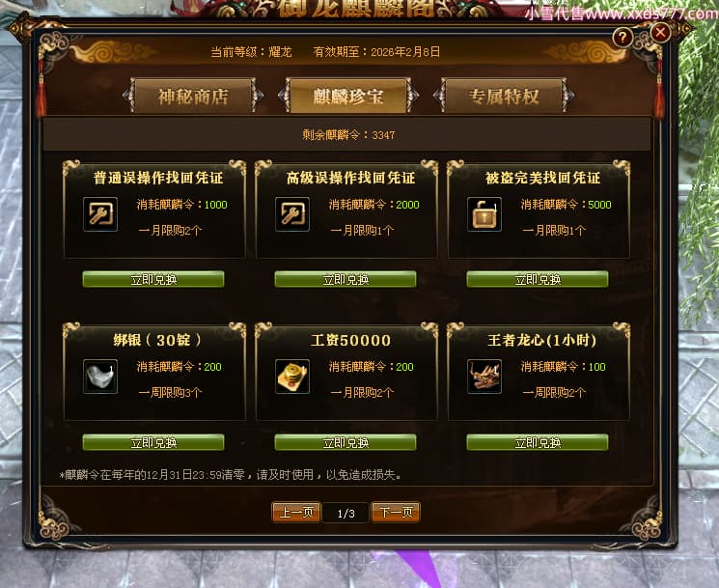
Task: Click the 1/3 page number field
Action: click(346, 514)
